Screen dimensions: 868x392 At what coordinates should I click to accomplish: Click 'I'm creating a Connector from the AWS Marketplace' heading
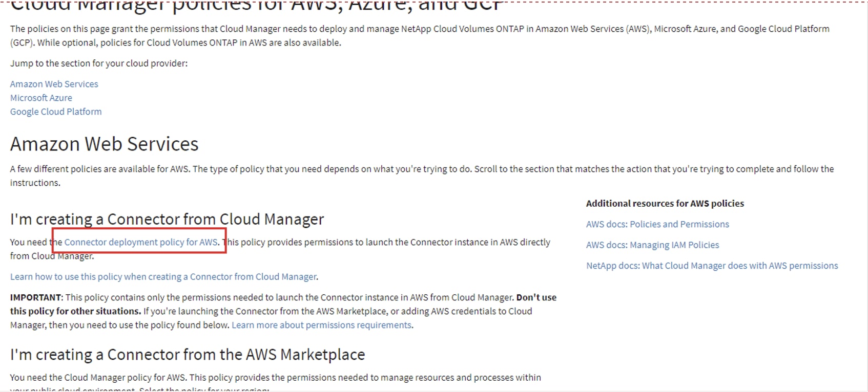click(x=188, y=354)
